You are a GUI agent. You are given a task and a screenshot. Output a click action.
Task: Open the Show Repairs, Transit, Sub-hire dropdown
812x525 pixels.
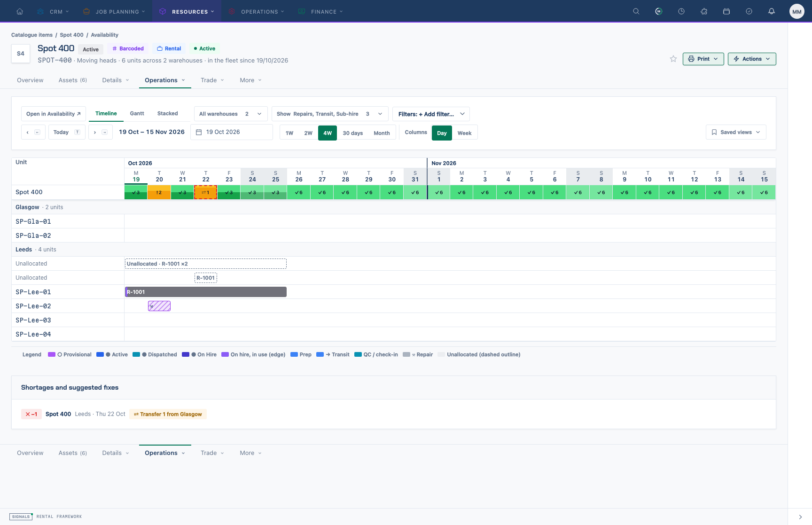click(330, 114)
